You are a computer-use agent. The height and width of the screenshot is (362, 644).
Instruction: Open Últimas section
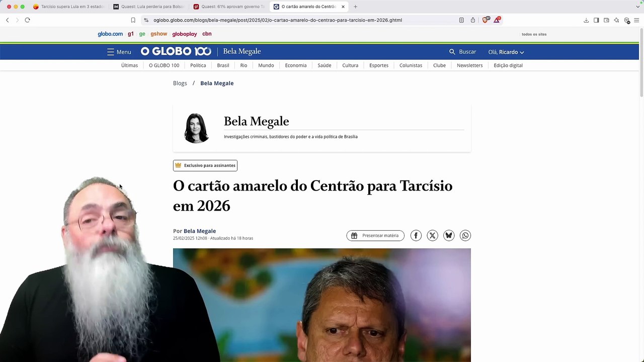click(129, 65)
